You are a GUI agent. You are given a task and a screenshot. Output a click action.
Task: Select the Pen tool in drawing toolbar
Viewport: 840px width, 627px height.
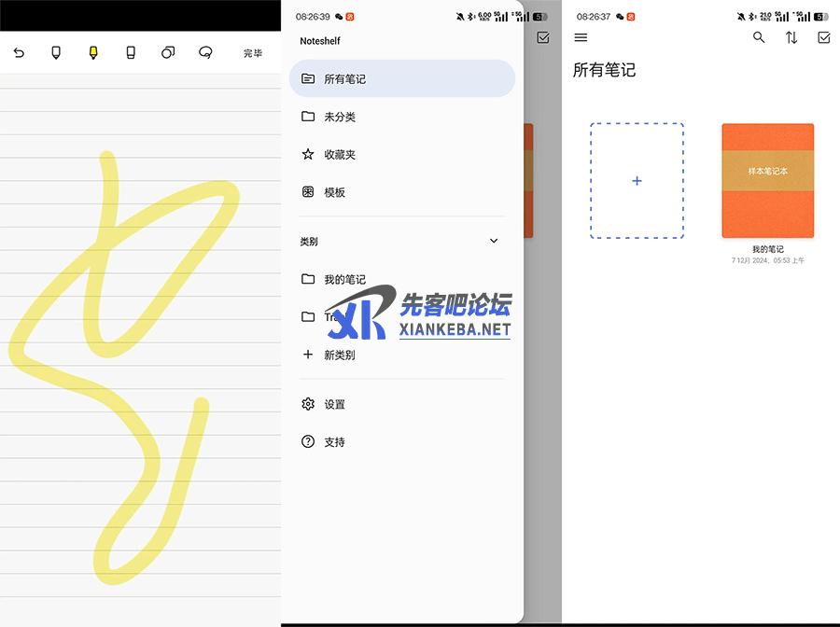pyautogui.click(x=56, y=53)
